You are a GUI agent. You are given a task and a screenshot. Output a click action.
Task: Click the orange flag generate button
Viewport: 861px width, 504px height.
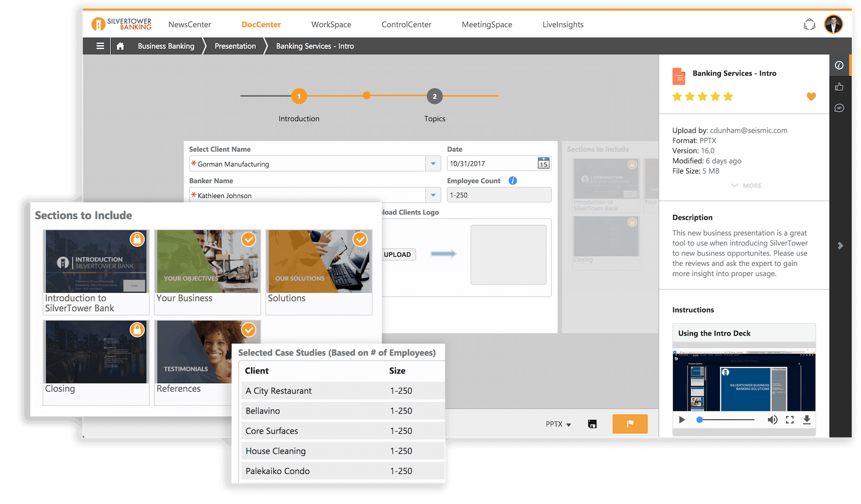630,424
